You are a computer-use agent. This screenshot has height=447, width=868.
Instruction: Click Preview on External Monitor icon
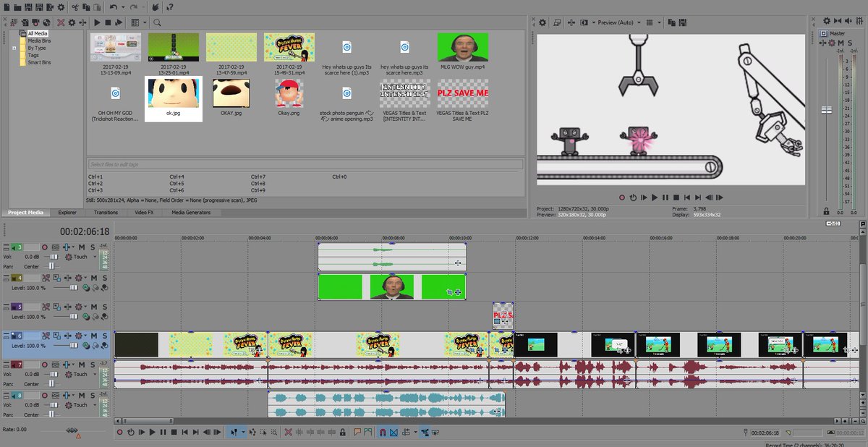coord(557,22)
